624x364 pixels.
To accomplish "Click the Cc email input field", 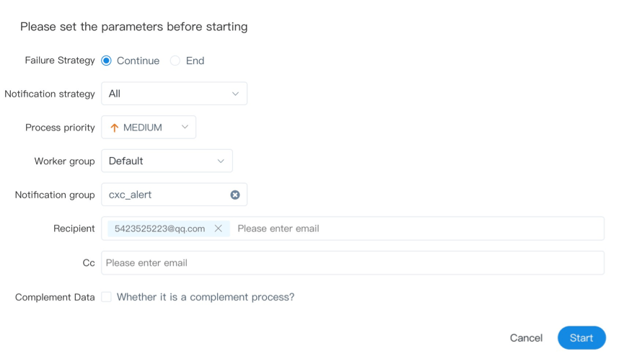I will coord(352,263).
